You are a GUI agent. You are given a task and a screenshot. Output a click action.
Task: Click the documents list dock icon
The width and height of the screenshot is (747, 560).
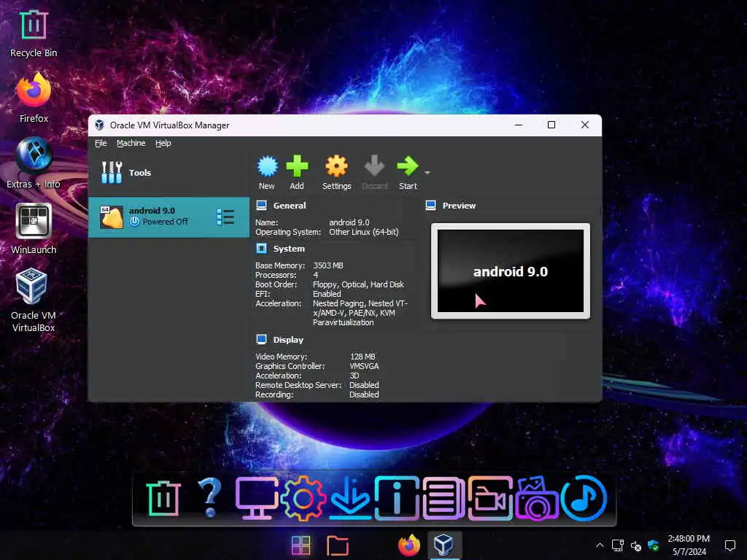444,498
